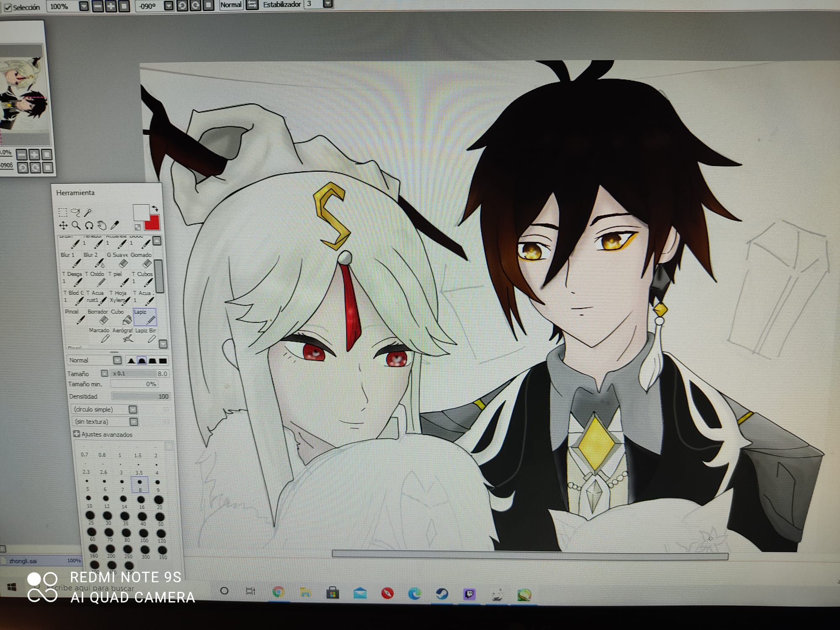Pick the Magic Wand tool
Viewport: 840px width, 630px height.
point(88,212)
